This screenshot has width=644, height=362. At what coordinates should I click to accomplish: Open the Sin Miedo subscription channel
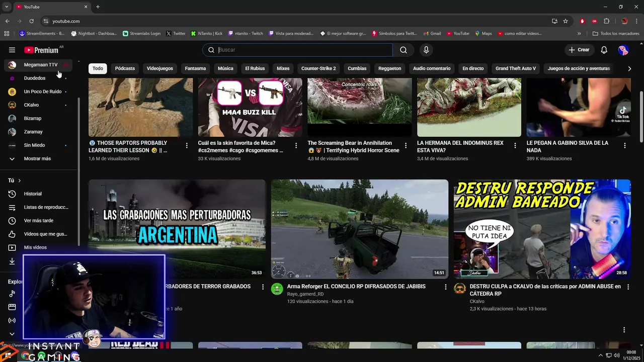click(39, 145)
